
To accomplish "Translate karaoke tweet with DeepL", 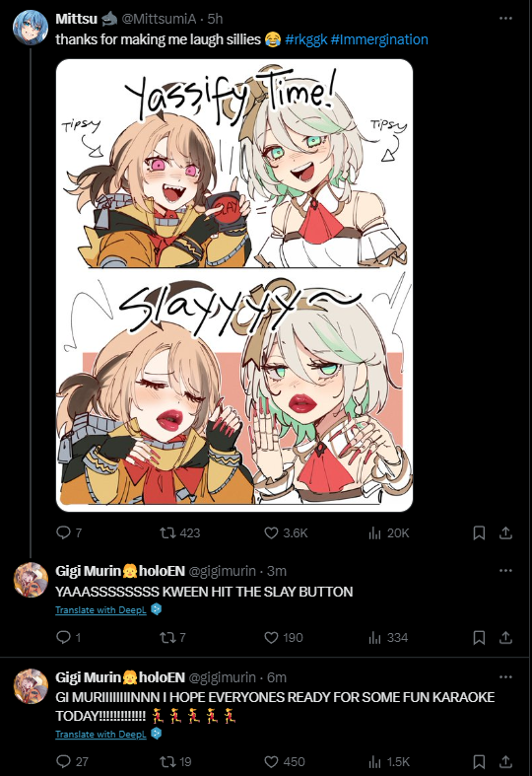I will 100,734.
